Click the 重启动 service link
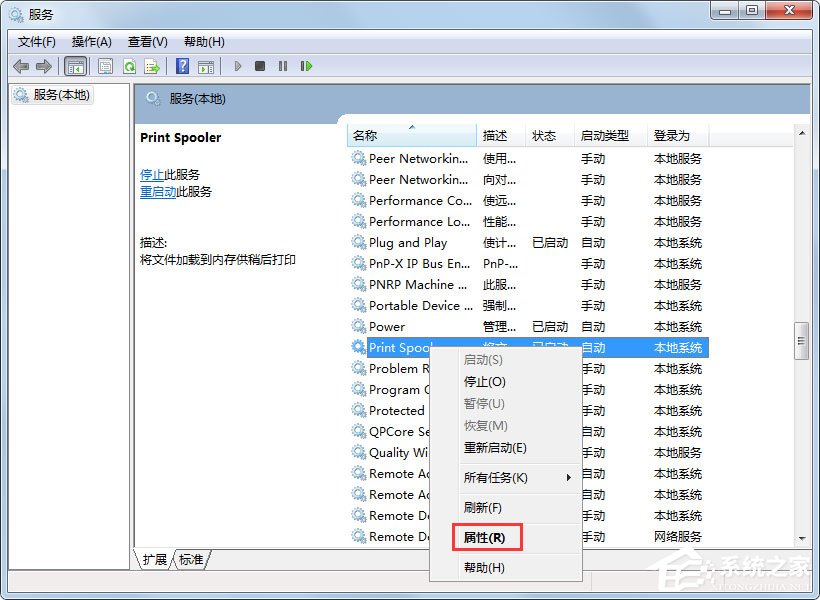Viewport: 820px width, 600px height. point(158,191)
